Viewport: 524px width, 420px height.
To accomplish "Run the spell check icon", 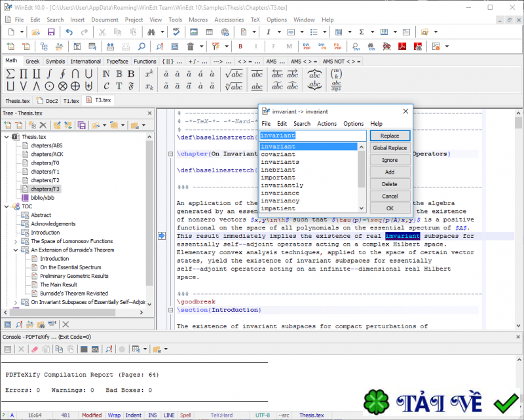I will pos(175,32).
